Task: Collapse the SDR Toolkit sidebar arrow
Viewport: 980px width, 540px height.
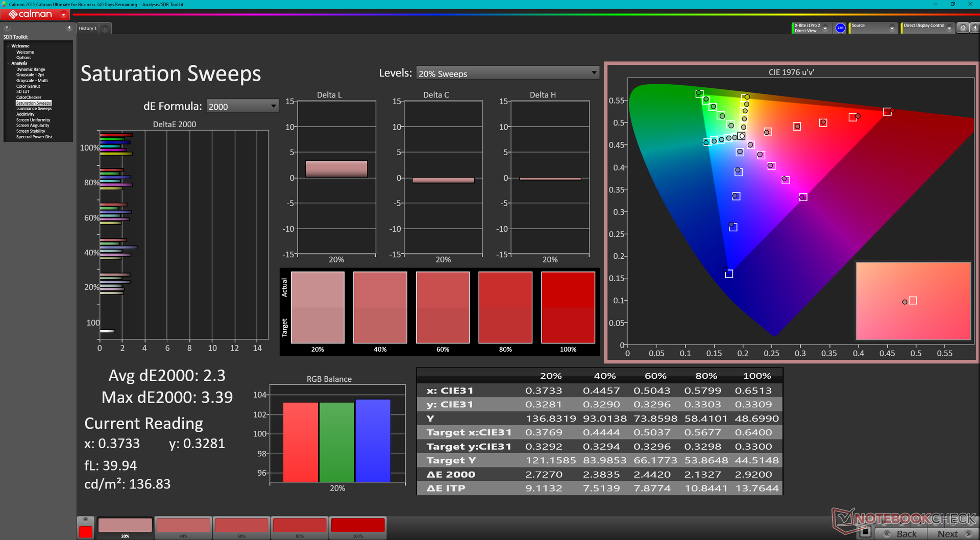Action: (69, 28)
